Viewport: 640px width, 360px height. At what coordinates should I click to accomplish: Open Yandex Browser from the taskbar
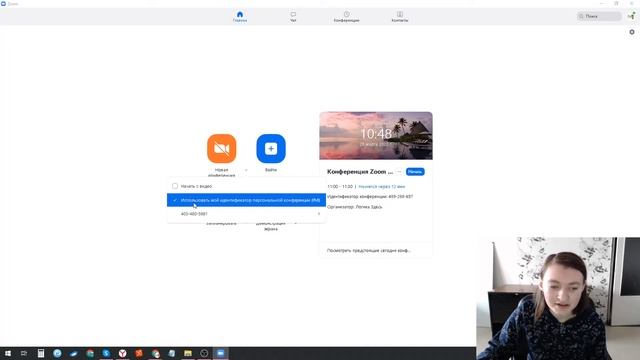click(x=122, y=353)
